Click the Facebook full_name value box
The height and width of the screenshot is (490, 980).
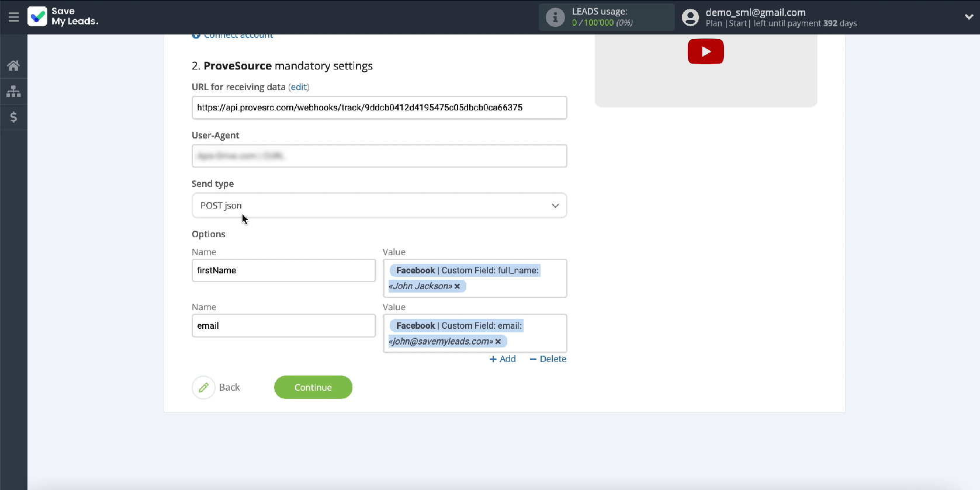pos(475,278)
